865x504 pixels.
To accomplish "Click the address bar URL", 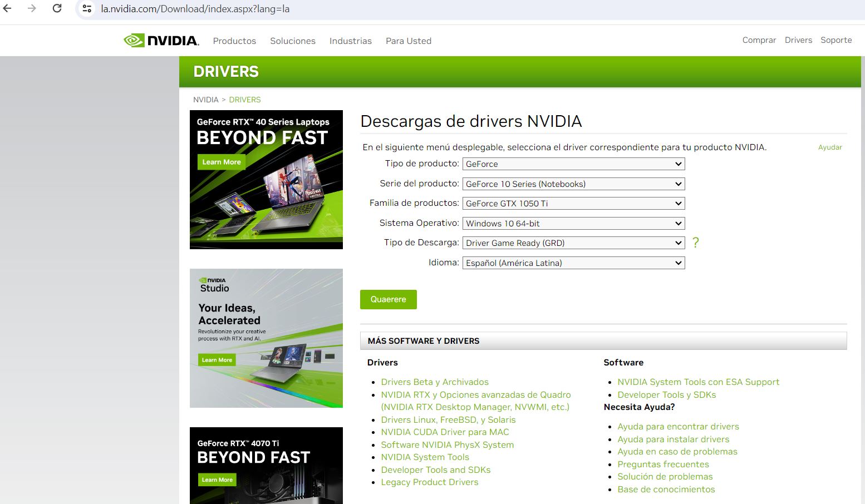I will [195, 9].
